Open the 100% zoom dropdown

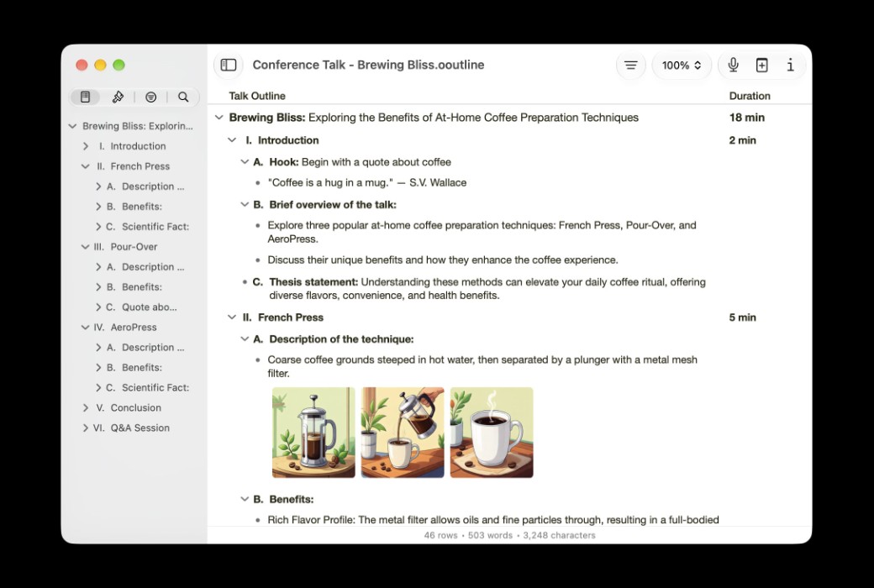[x=682, y=66]
